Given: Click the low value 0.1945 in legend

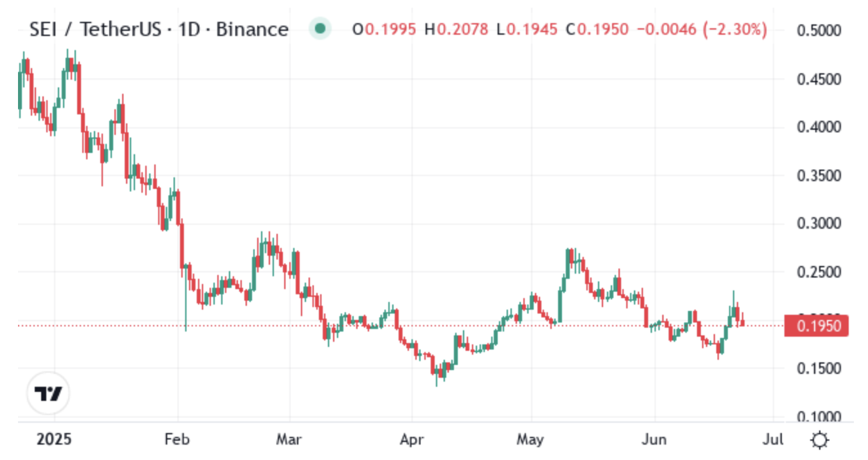Looking at the screenshot, I should pos(532,30).
